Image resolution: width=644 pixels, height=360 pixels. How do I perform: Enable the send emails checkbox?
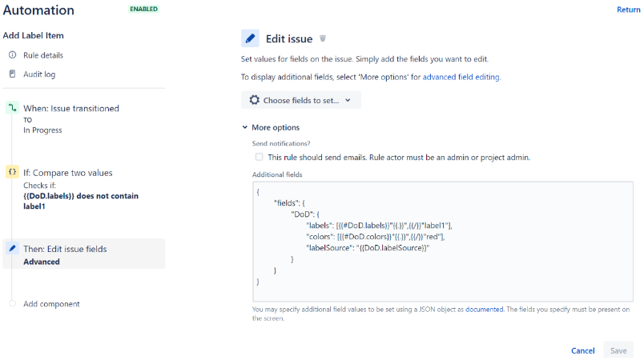click(259, 158)
